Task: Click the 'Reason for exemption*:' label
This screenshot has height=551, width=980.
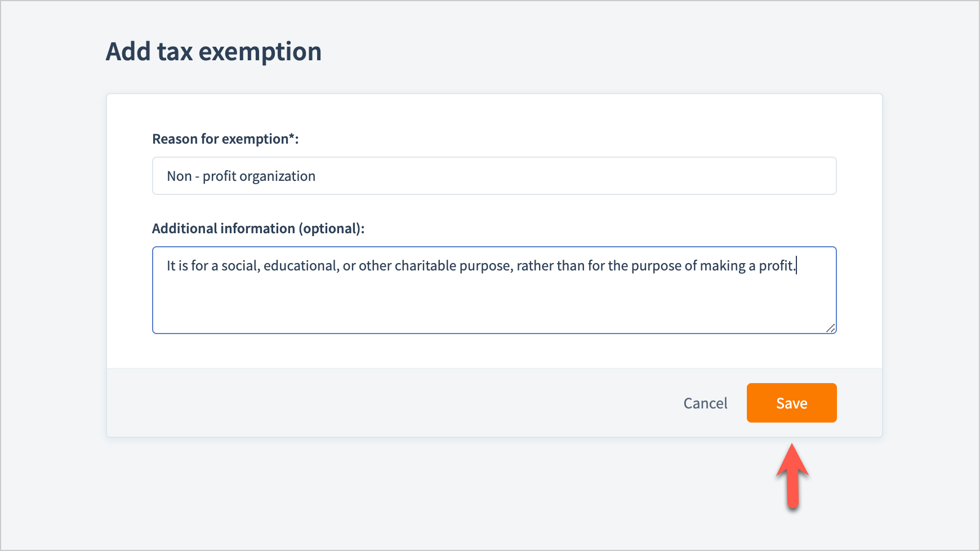Action: pos(225,139)
